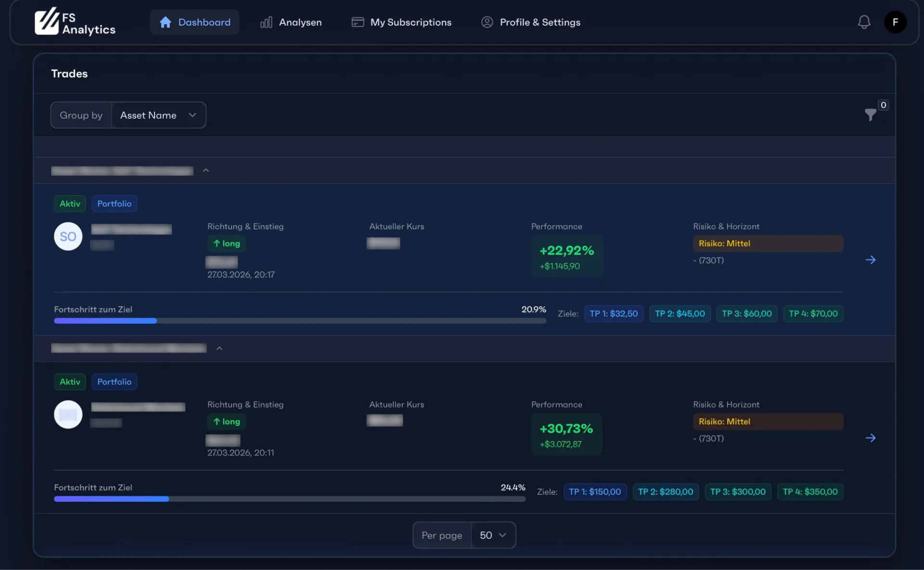Collapse the second asset group

coord(219,348)
